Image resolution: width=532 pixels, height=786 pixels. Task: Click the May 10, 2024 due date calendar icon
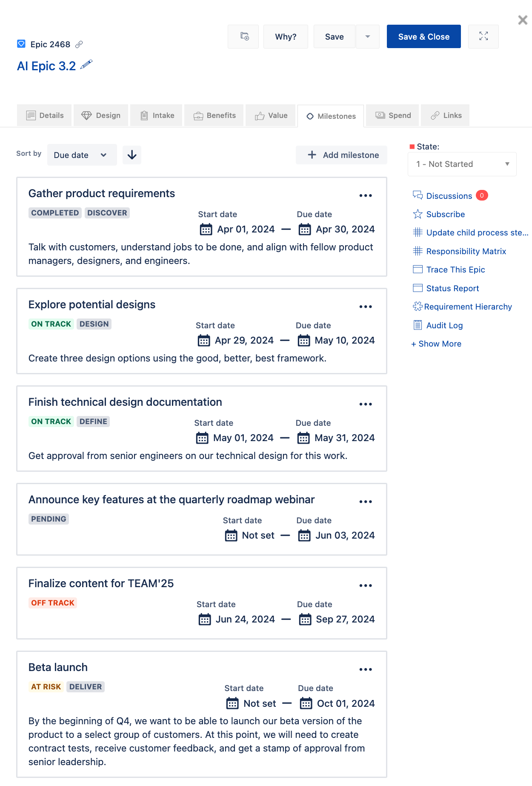click(304, 341)
